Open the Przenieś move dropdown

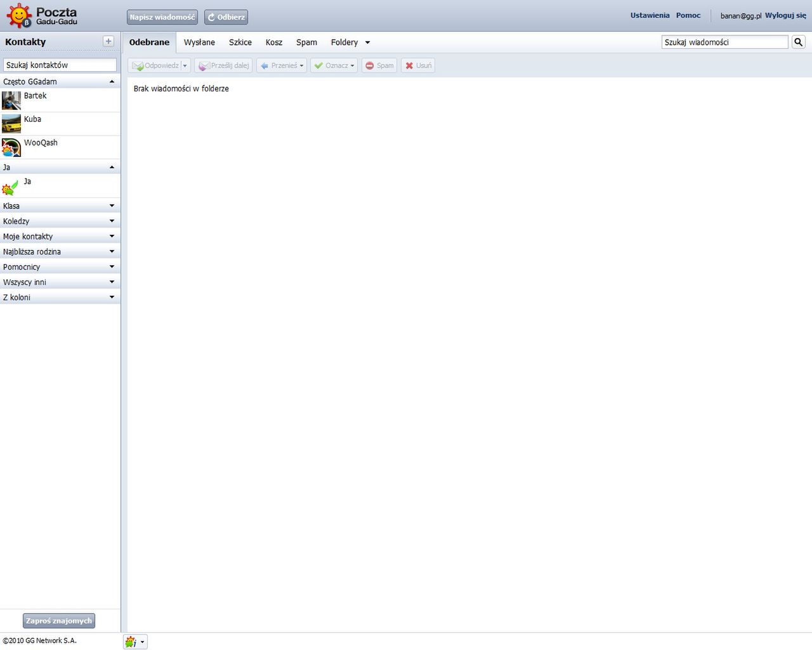[282, 65]
